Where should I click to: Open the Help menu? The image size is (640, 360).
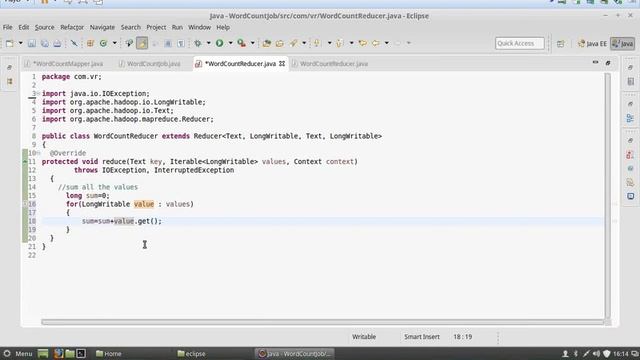(223, 27)
